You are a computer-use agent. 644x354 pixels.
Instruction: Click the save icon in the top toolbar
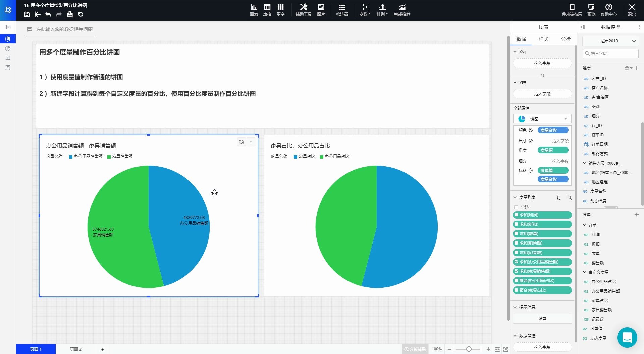tap(27, 14)
